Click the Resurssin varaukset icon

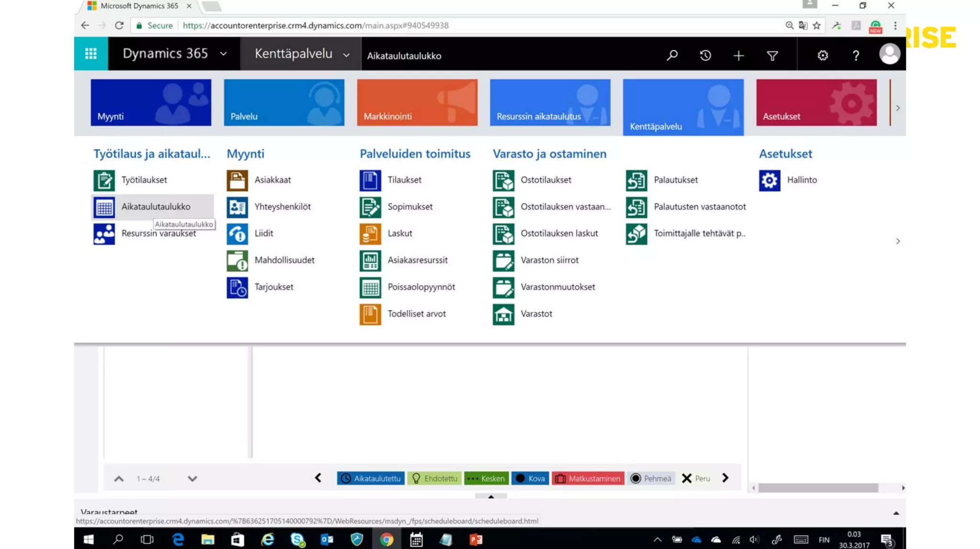click(x=104, y=234)
